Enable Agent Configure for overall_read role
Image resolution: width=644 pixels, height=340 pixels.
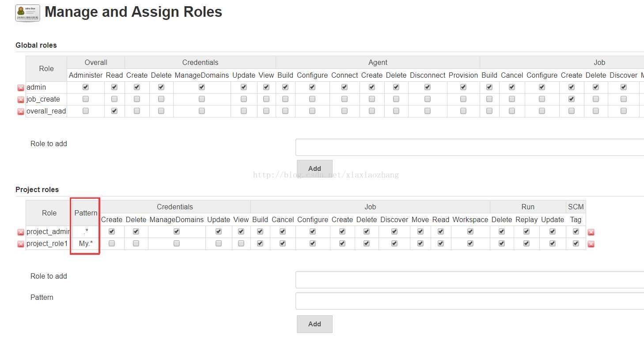tap(312, 111)
